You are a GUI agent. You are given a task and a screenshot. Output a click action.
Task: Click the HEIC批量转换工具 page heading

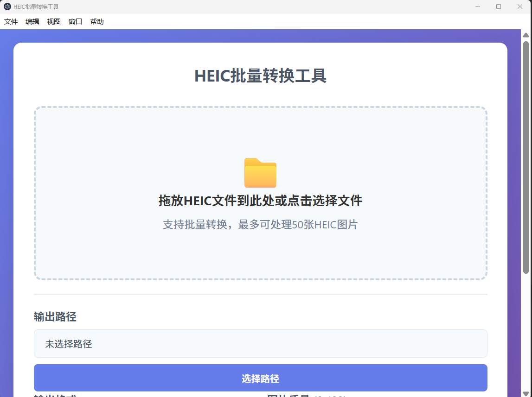click(260, 76)
